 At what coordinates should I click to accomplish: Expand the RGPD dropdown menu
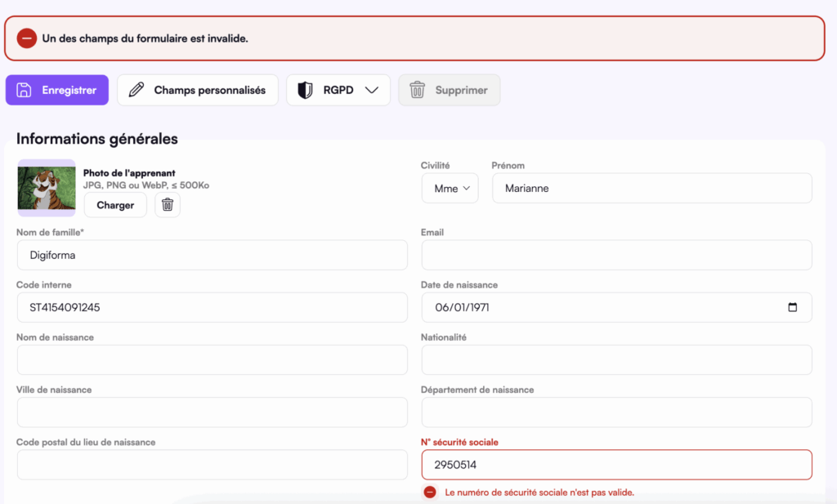point(338,90)
